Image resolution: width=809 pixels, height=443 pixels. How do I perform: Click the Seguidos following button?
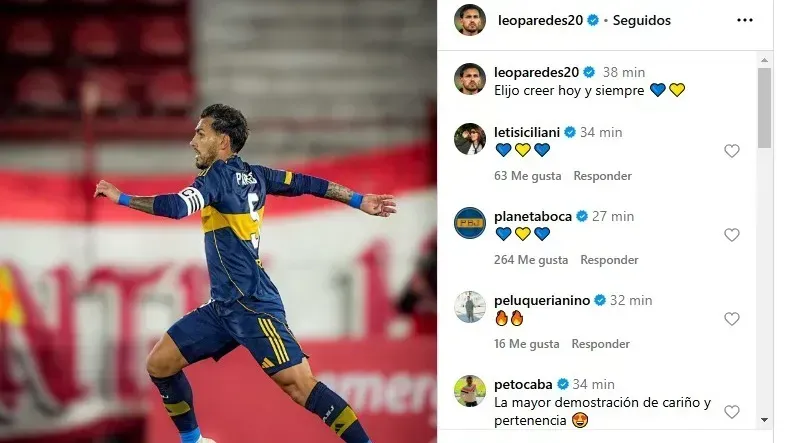[641, 21]
